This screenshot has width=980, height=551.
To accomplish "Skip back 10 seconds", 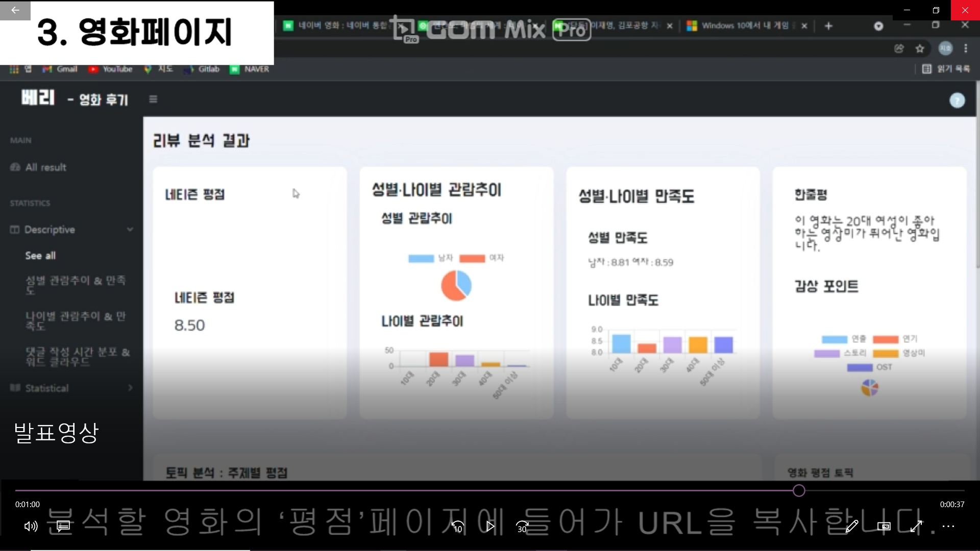I will (457, 526).
